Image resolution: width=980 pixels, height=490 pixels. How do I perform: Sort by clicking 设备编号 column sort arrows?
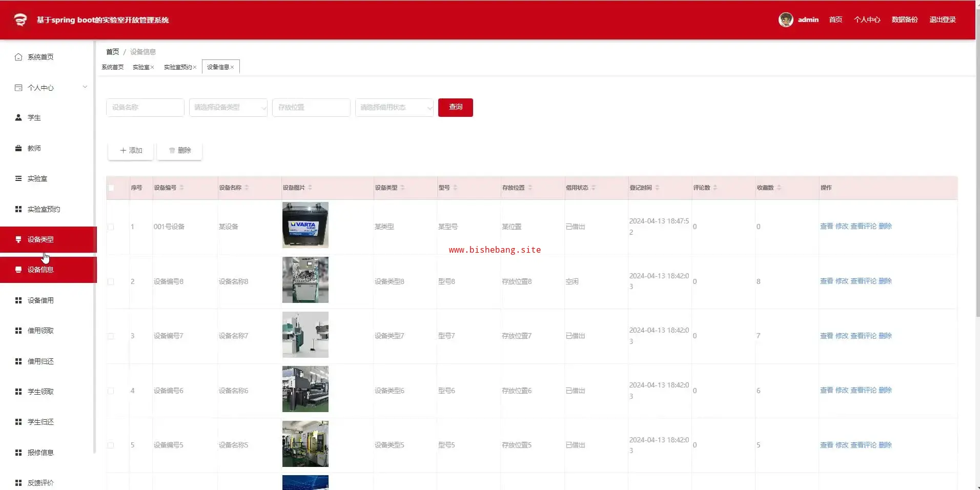click(181, 188)
